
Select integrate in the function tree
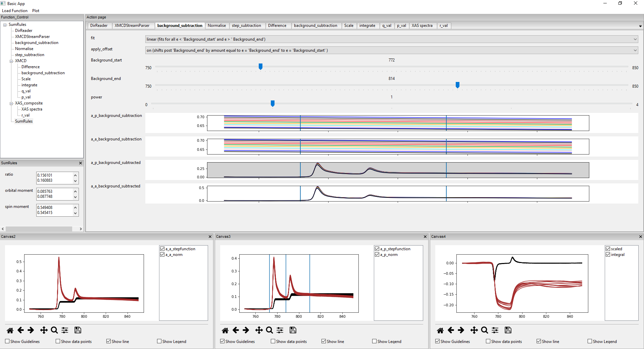point(30,85)
